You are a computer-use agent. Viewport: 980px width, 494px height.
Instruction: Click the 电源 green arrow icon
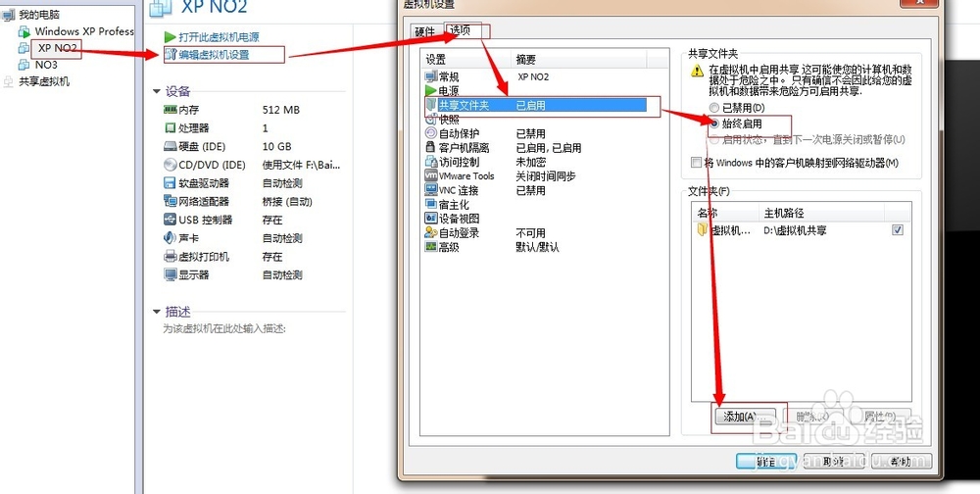click(x=430, y=91)
